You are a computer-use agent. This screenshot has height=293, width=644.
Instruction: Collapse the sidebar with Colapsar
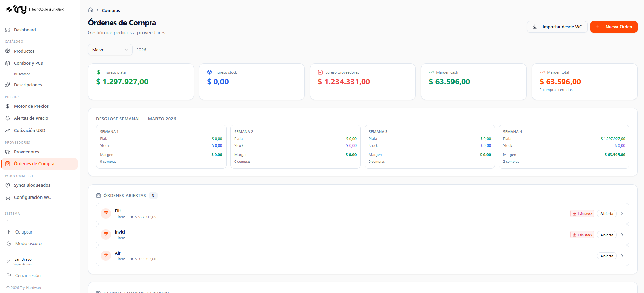pos(23,232)
